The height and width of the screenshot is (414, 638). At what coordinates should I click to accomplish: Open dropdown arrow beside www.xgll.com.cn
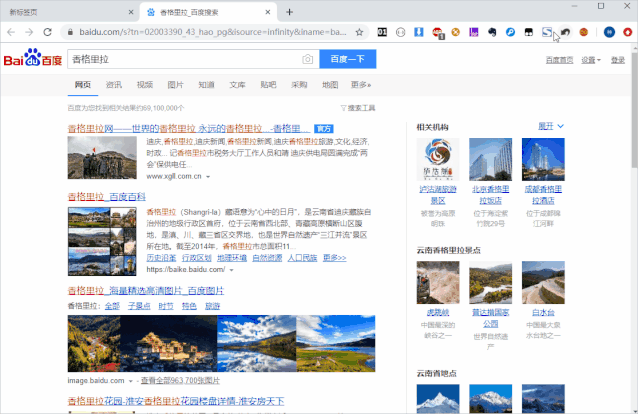click(208, 177)
